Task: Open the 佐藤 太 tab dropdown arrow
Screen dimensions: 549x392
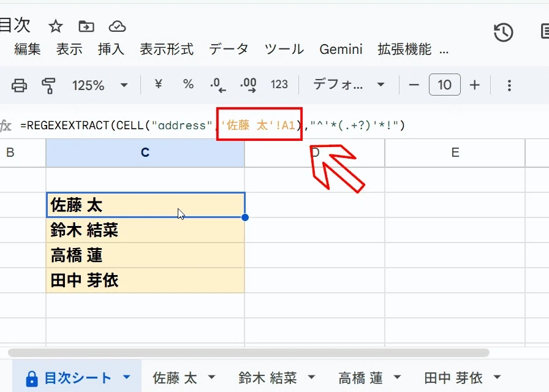Action: point(211,377)
